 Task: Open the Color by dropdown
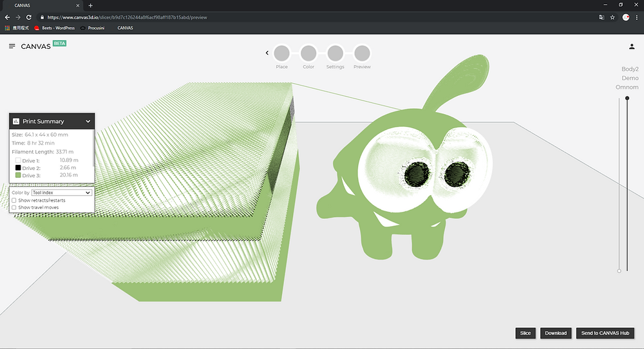tap(62, 193)
